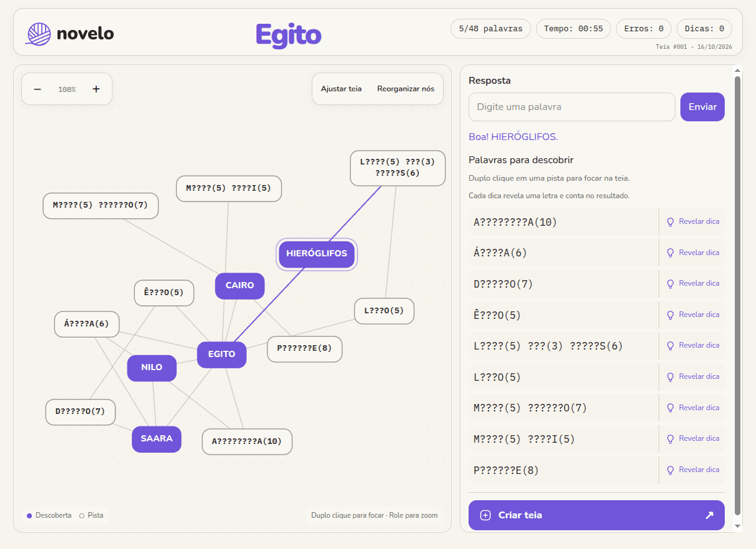Submit the answer with Enviar

pyautogui.click(x=702, y=107)
